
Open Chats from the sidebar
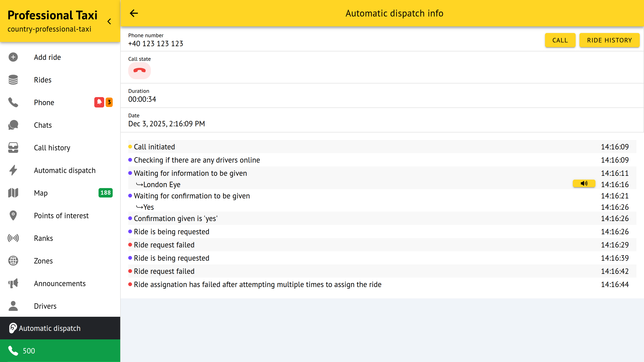(43, 125)
